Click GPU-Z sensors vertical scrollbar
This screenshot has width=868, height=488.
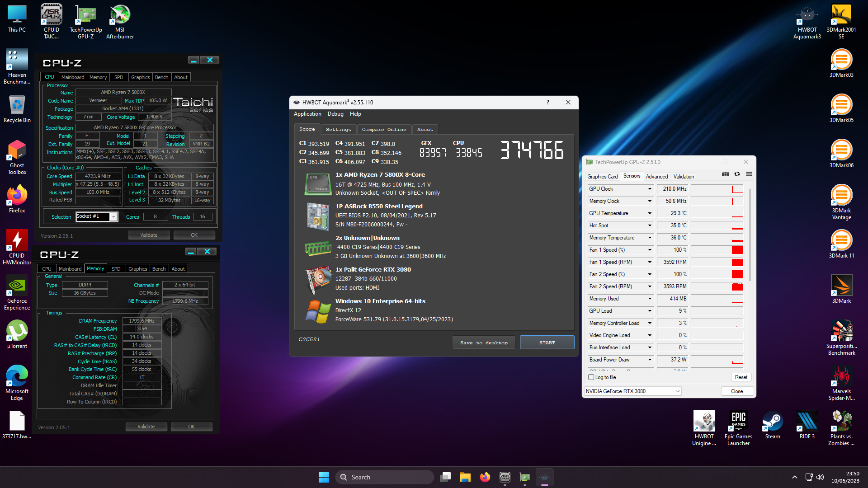[x=750, y=235]
